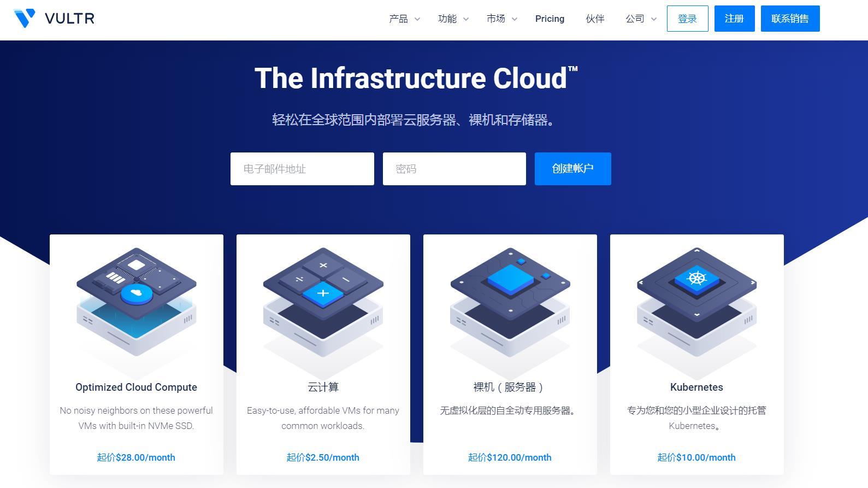The image size is (868, 488).
Task: Open the 起价$2.50/month pricing link
Action: click(x=323, y=457)
